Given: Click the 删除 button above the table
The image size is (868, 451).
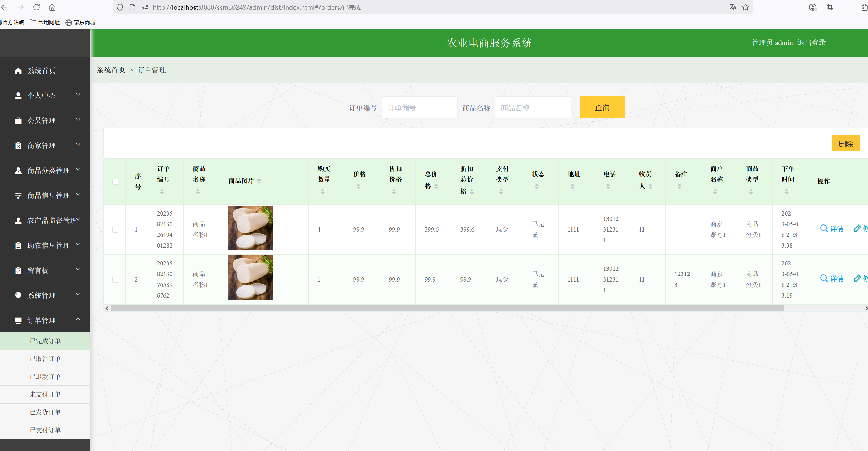Looking at the screenshot, I should coord(846,143).
